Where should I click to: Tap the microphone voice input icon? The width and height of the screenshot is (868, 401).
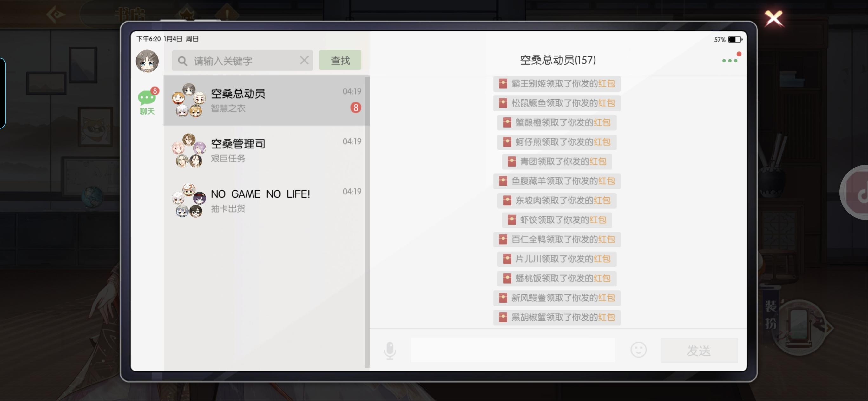click(x=390, y=351)
